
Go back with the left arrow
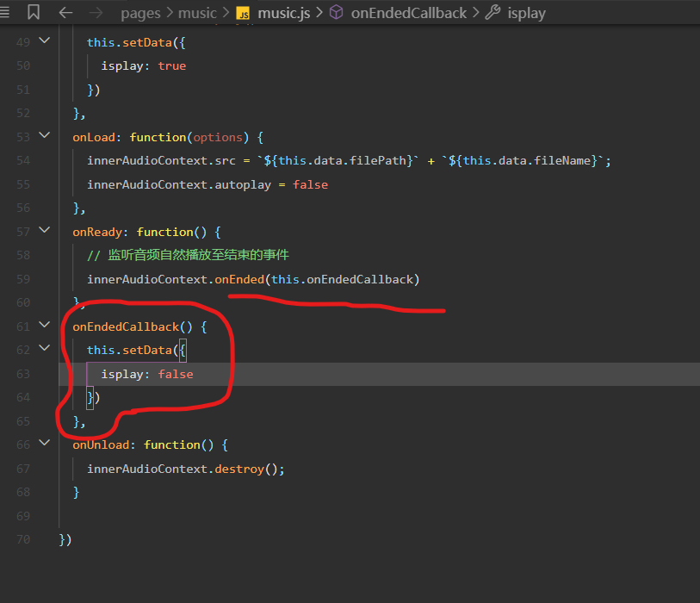(x=65, y=13)
